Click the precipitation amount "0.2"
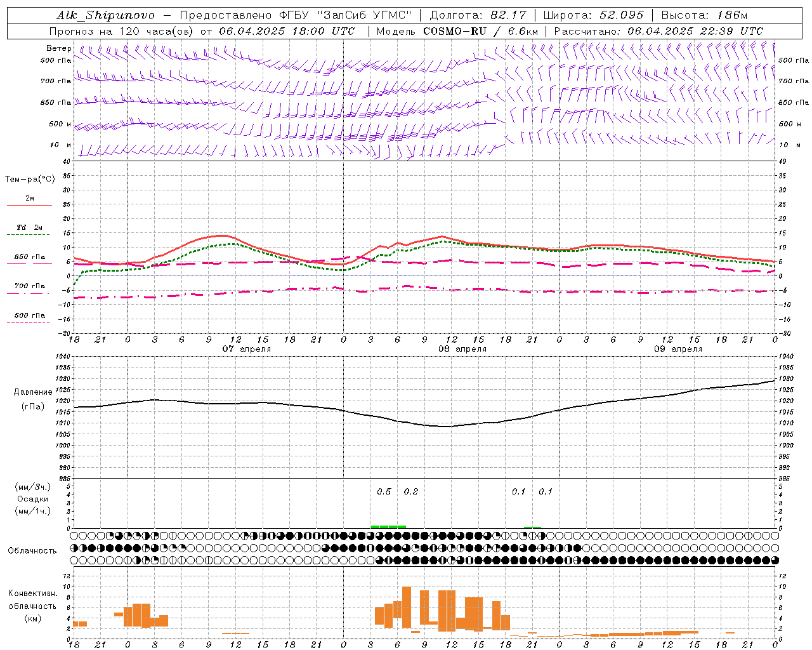This screenshot has height=650, width=812. pyautogui.click(x=411, y=491)
